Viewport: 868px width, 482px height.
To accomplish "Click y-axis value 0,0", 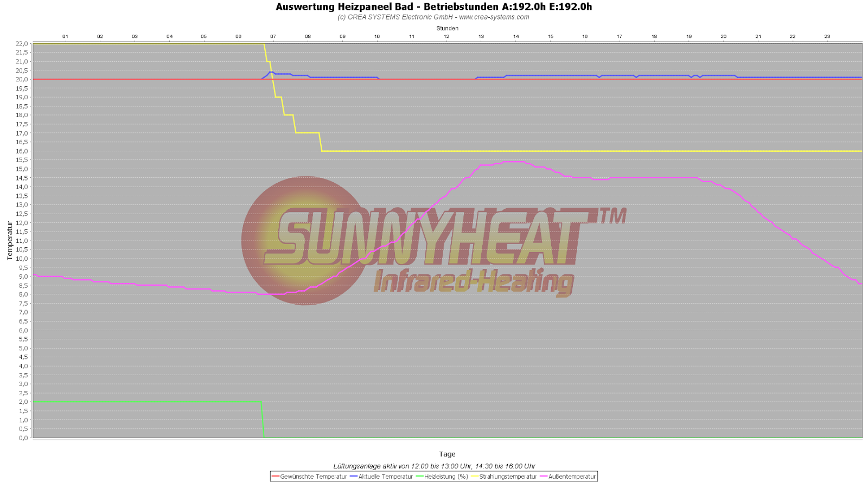I will click(x=23, y=438).
